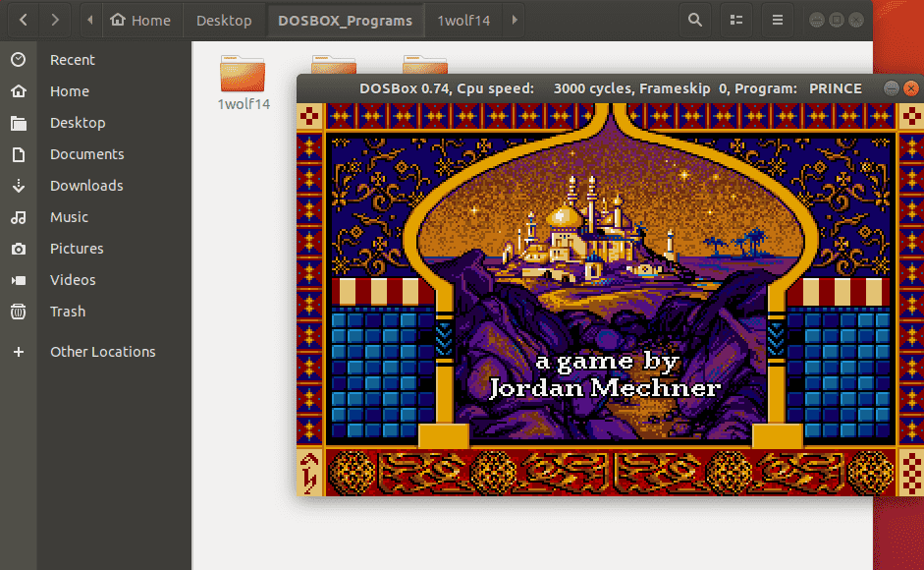This screenshot has width=924, height=570.
Task: Click the Recent clock icon
Action: tap(19, 60)
